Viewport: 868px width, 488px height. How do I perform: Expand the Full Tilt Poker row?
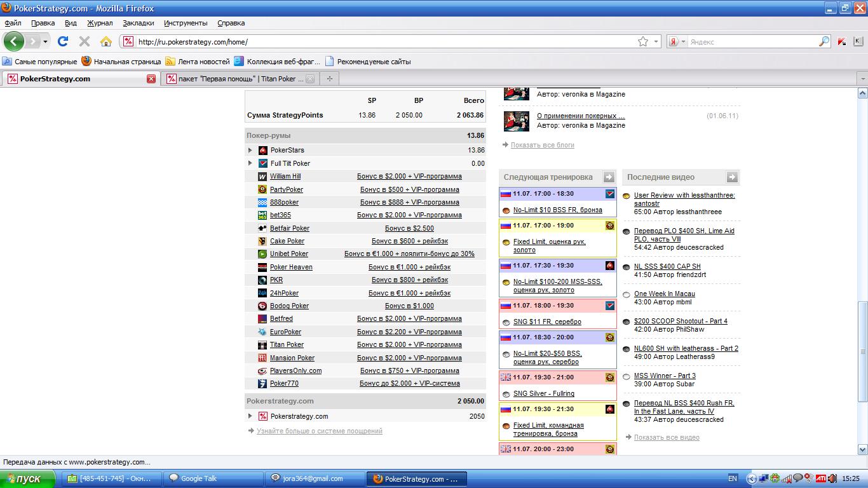click(x=250, y=163)
